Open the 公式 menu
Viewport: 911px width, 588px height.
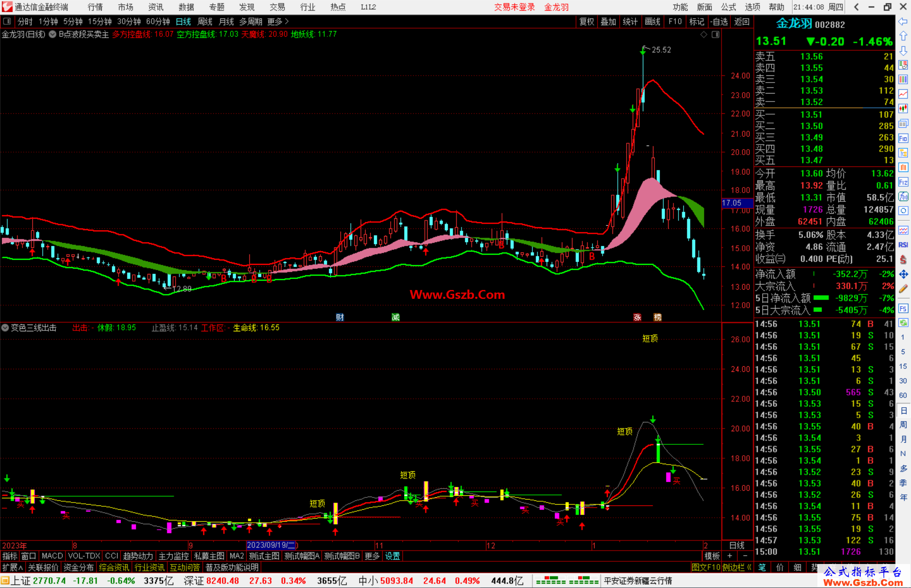click(728, 7)
